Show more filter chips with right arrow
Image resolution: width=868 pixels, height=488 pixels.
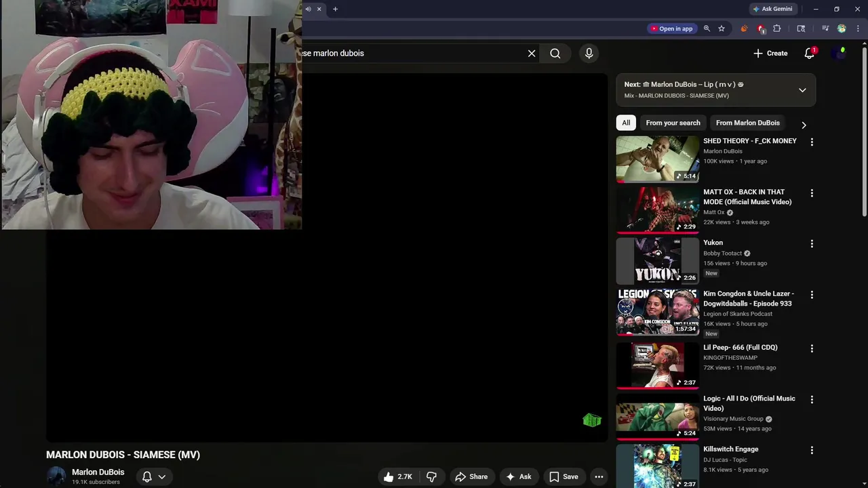tap(804, 125)
